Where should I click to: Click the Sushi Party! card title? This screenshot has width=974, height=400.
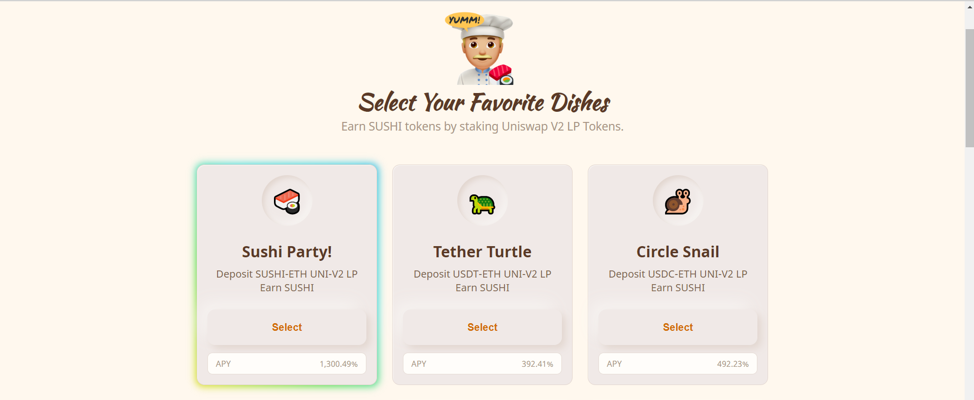[287, 251]
